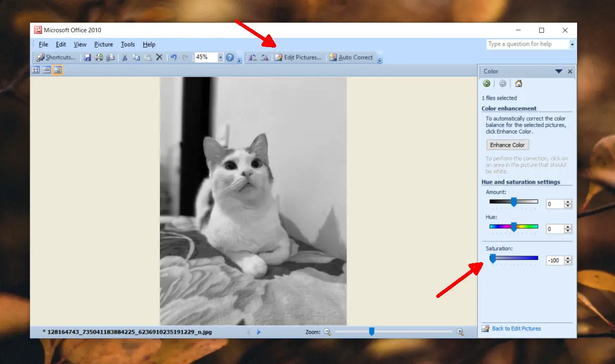Open the help question box dropdown
615x364 pixels.
572,44
